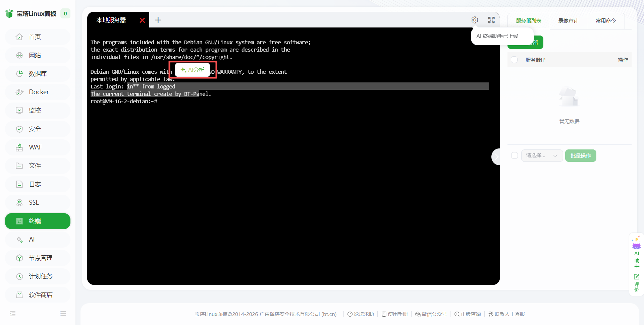This screenshot has height=325, width=644.
Task: Open the Docker sidebar item
Action: click(x=38, y=92)
